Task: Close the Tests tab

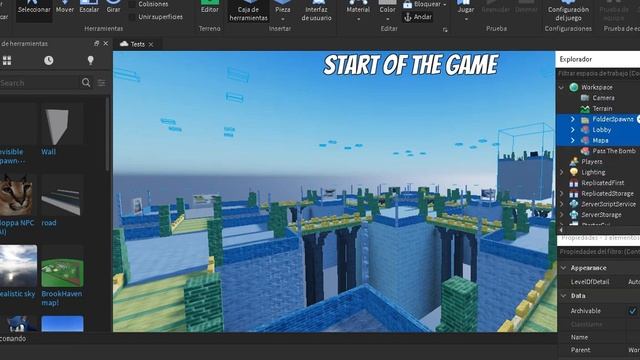Action: pyautogui.click(x=151, y=44)
